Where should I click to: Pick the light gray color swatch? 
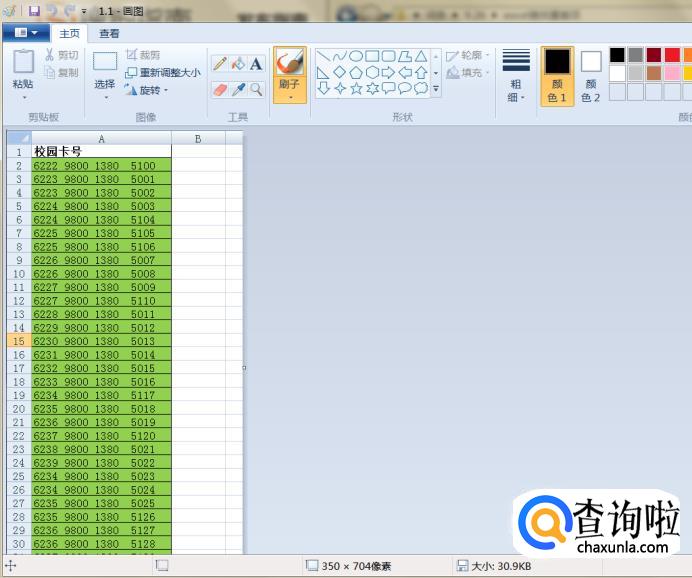636,73
